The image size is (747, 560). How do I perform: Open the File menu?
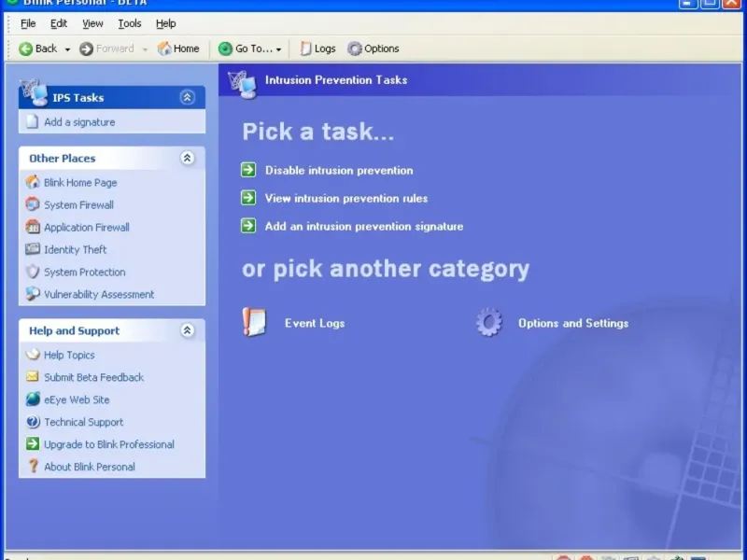(28, 23)
